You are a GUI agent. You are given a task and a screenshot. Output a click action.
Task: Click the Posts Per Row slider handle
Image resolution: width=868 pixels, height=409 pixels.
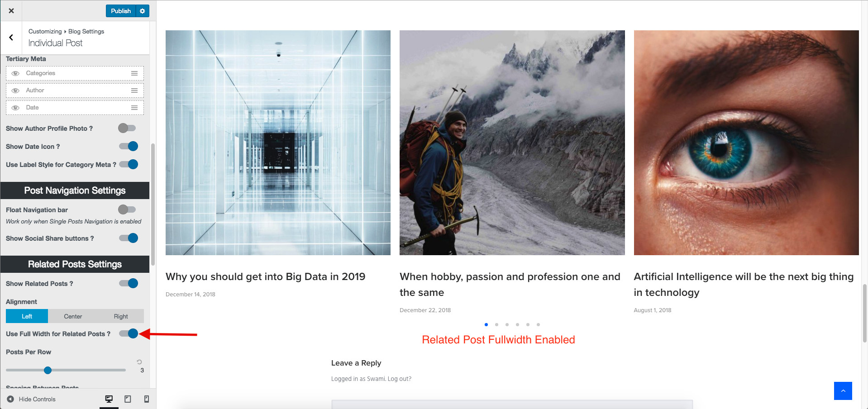[48, 371]
